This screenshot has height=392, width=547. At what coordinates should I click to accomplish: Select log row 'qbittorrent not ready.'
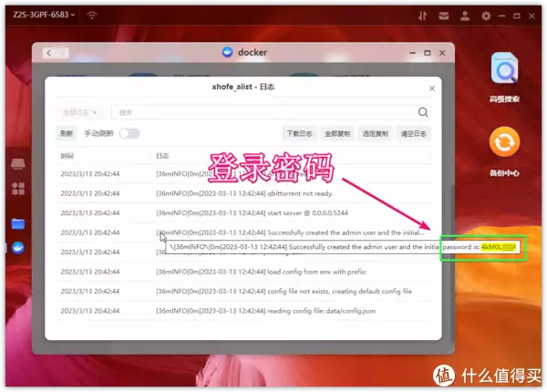point(244,193)
